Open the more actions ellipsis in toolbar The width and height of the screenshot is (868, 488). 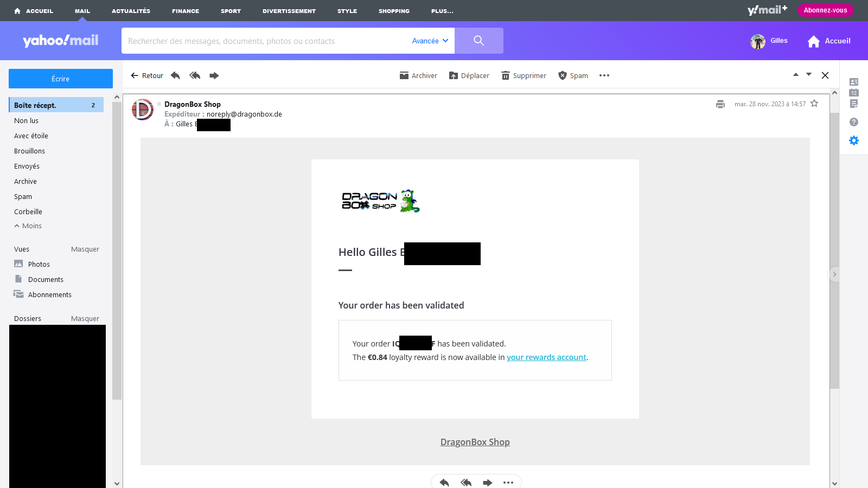pos(604,75)
